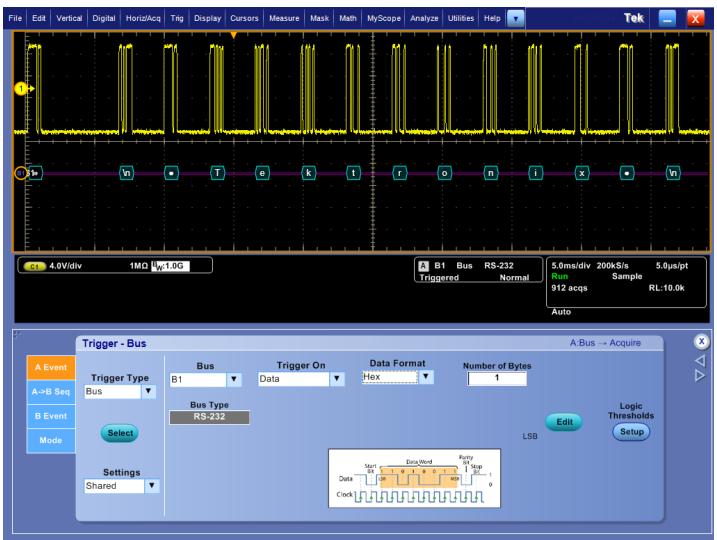Open the File menu
This screenshot has height=540, width=717.
click(15, 18)
